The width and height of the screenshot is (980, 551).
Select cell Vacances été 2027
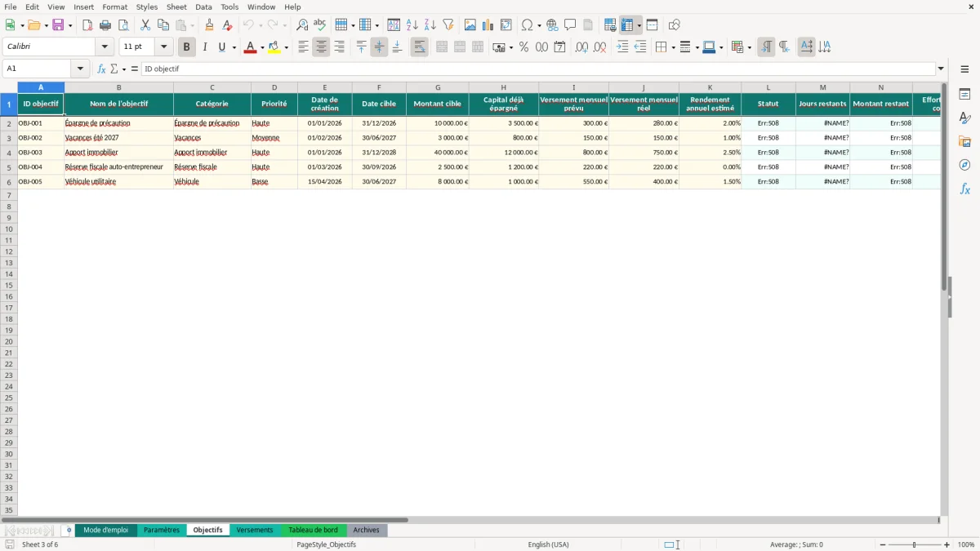(x=118, y=138)
